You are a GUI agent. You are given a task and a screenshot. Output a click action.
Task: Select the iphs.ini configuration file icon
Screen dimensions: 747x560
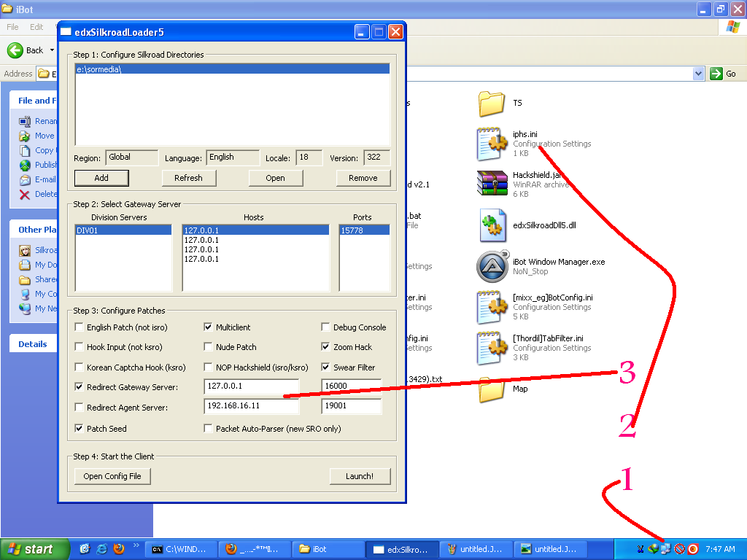(492, 144)
